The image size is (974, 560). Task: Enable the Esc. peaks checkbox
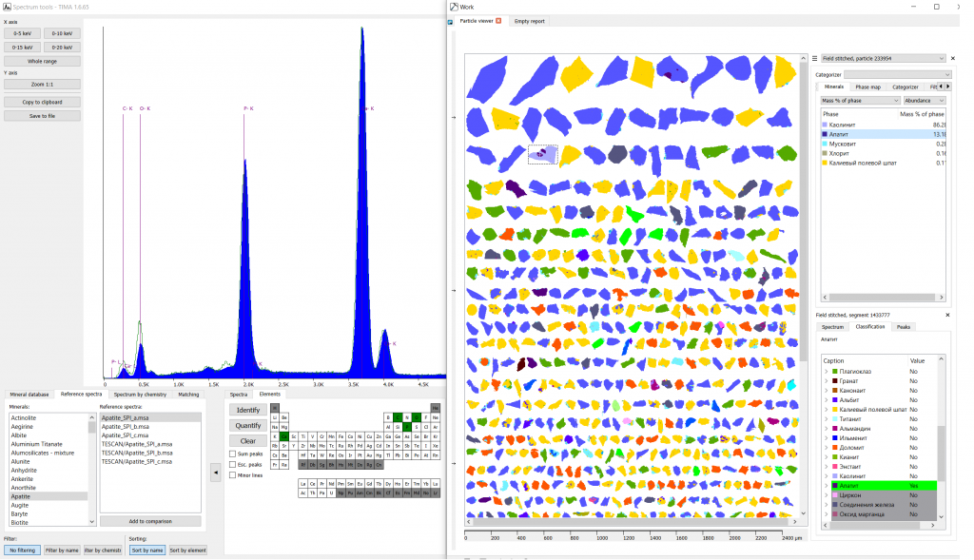tap(233, 464)
